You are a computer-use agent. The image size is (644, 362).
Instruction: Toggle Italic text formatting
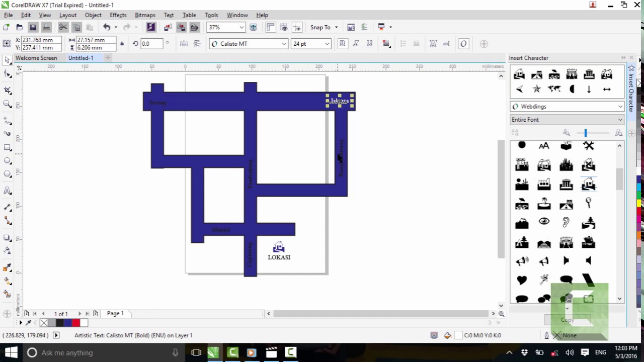click(x=356, y=44)
